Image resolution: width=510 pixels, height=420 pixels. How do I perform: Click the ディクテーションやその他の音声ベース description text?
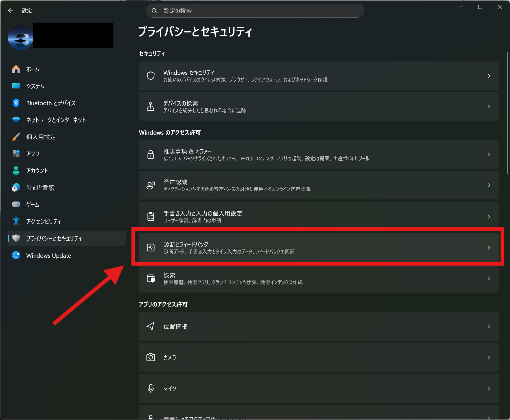[x=237, y=189]
